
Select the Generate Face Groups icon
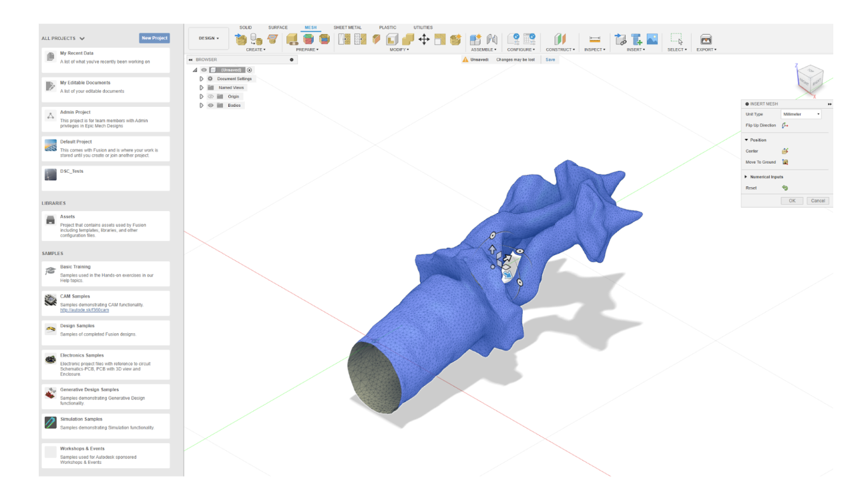(308, 39)
